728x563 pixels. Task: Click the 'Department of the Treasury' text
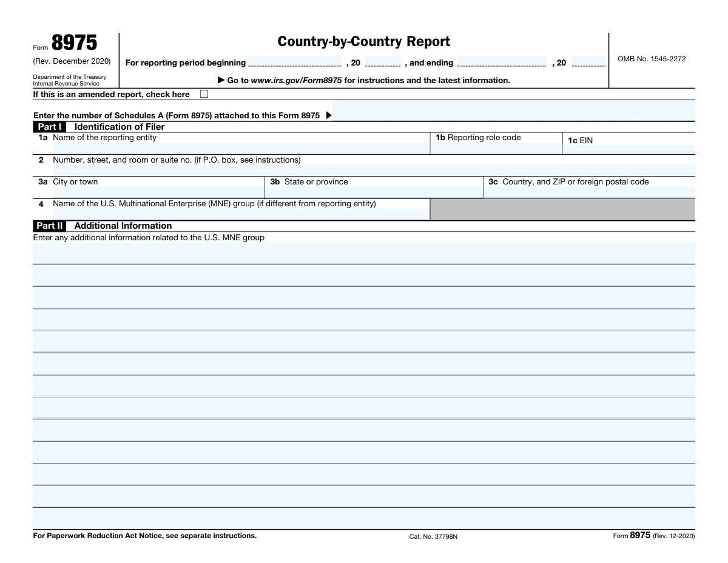(x=70, y=77)
